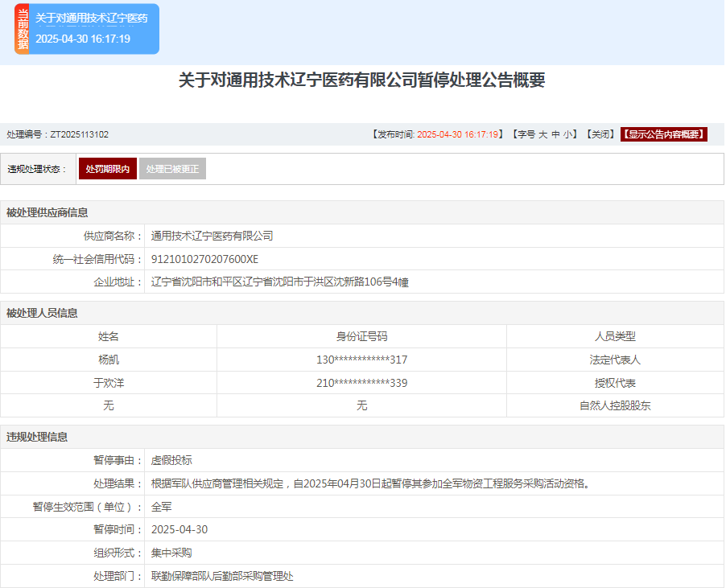Viewport: 726px width, 588px height.
Task: Click the 组织形式 label
Action: 118,553
